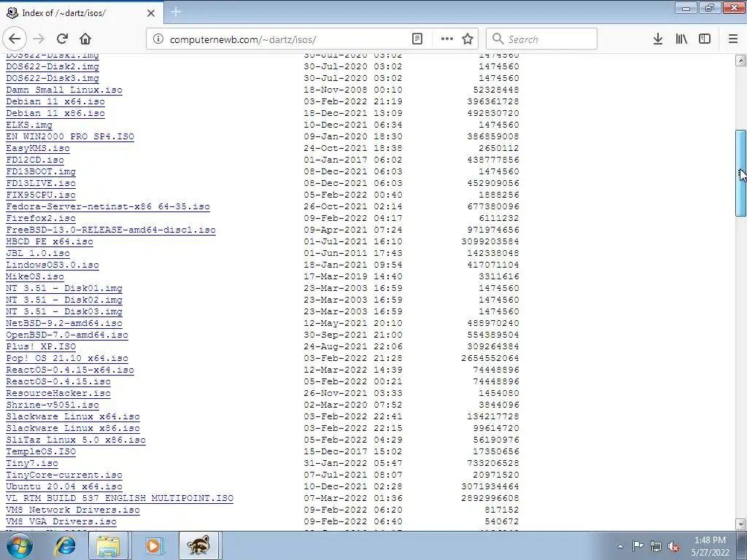Viewport: 747px width, 560px height.
Task: Click the FIX95CPU.iso link
Action: (x=41, y=195)
